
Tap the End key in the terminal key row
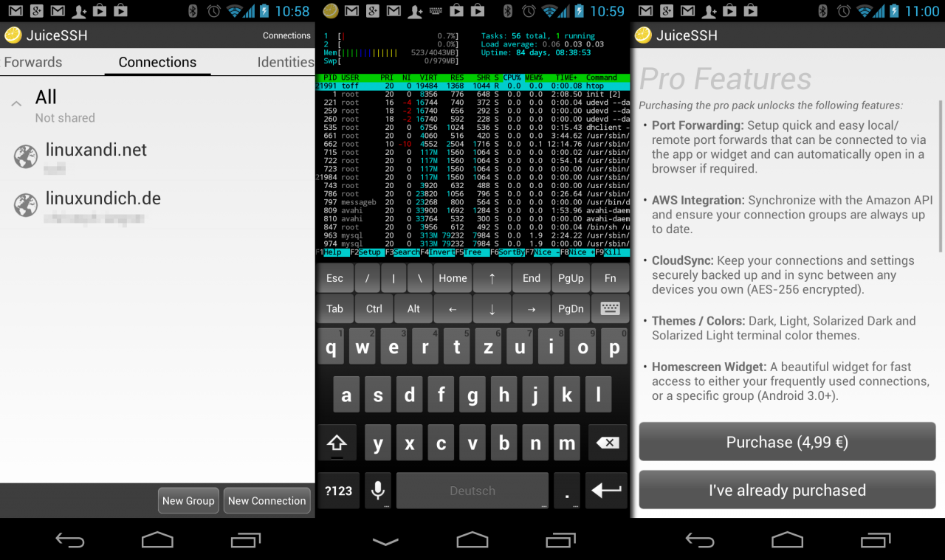[x=532, y=278]
